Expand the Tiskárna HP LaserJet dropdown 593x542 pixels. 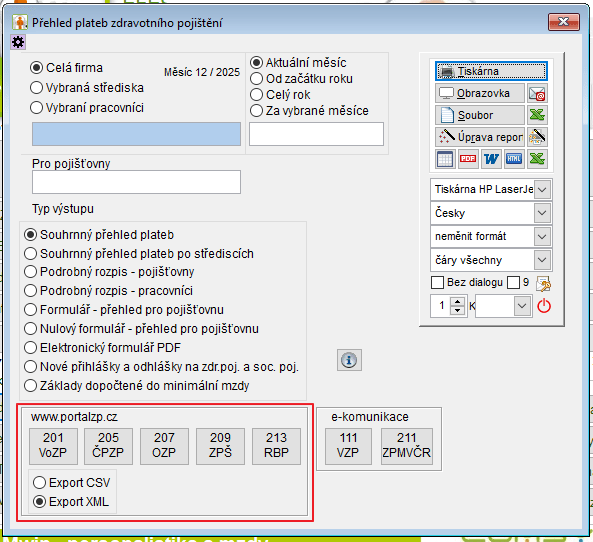[x=542, y=189]
